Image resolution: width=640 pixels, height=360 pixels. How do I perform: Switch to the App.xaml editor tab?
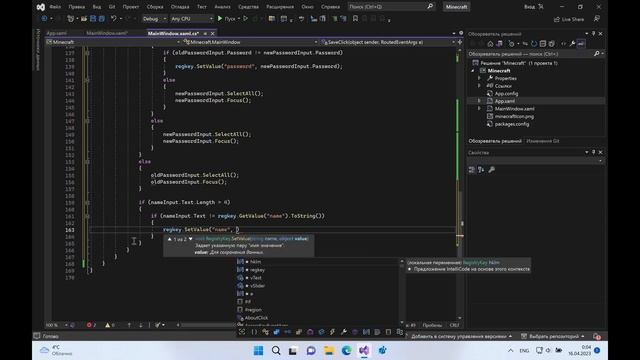57,33
